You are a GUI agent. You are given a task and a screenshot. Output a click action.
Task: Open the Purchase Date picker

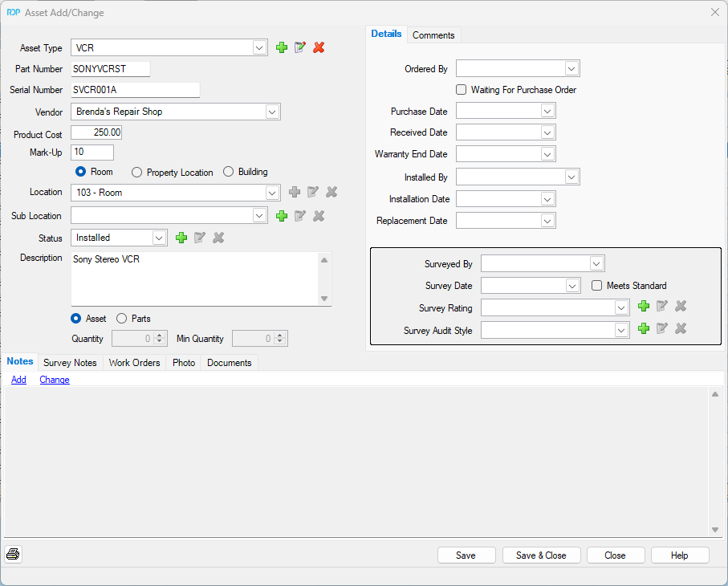[548, 111]
